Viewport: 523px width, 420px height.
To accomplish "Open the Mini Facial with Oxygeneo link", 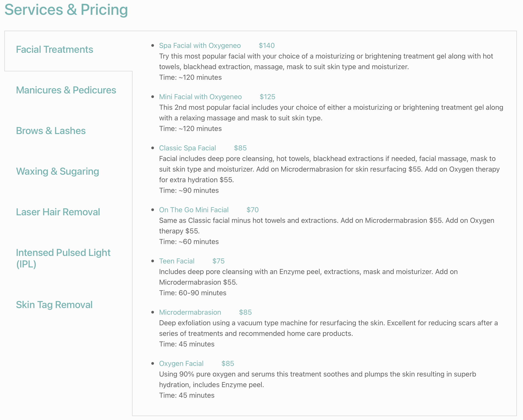I will [x=200, y=97].
